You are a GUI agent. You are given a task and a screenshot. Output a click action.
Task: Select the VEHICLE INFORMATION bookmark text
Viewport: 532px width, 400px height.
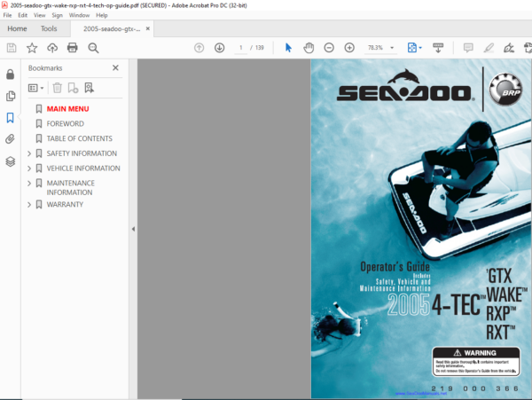click(83, 169)
